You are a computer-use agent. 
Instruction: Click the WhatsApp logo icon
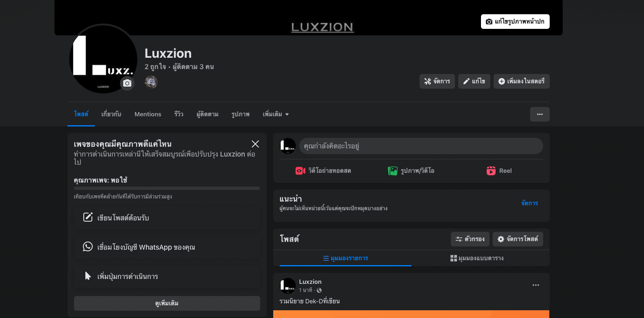coord(88,246)
